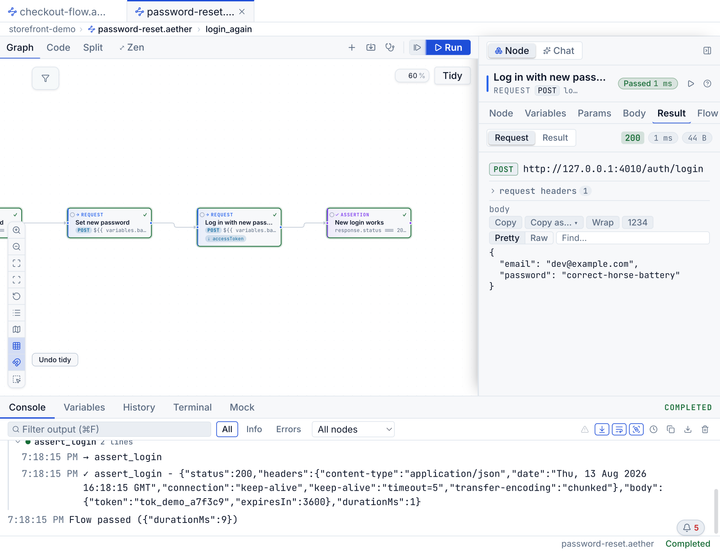Click the Tidy button
The image size is (720, 551).
tap(452, 76)
